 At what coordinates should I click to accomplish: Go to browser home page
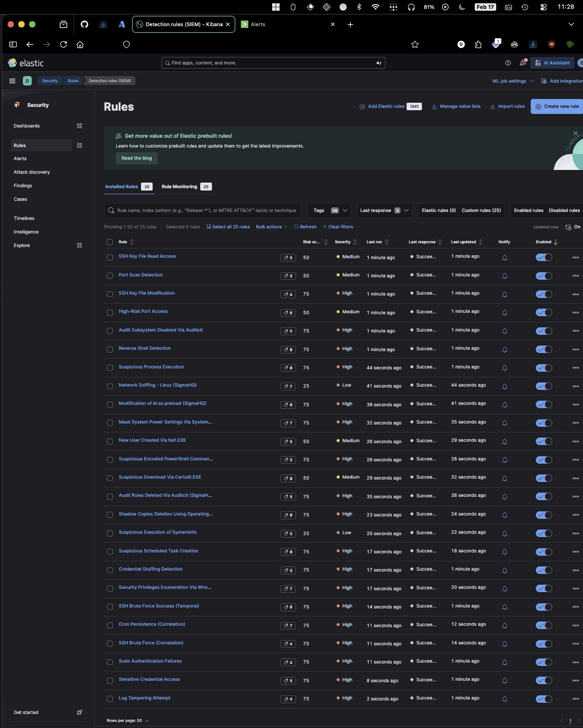tap(80, 44)
